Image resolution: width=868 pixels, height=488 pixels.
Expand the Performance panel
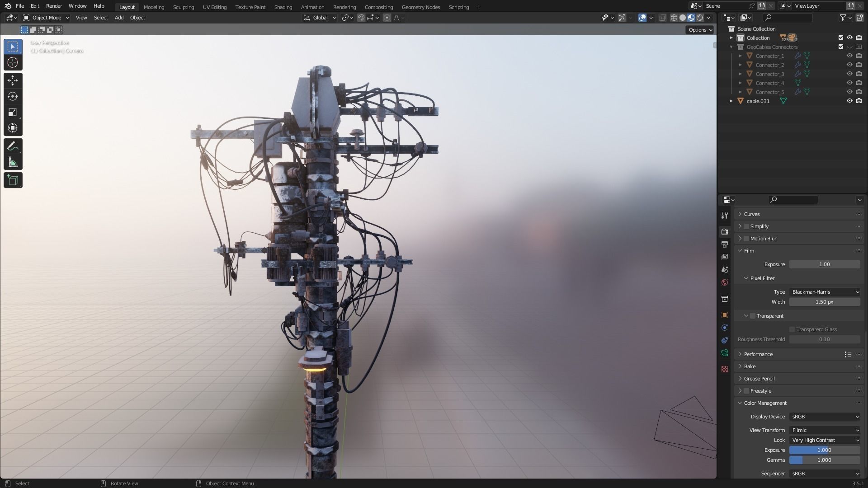point(758,354)
